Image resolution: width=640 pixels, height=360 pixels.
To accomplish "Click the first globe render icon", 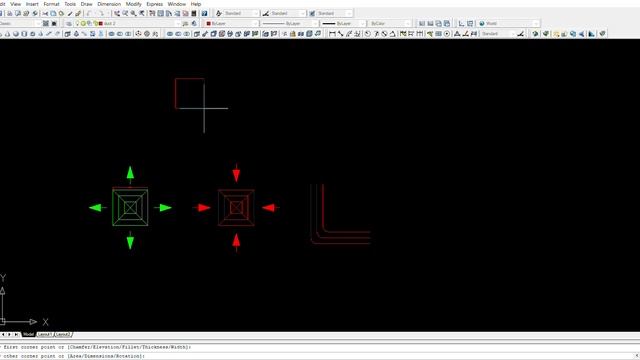I will [x=535, y=34].
